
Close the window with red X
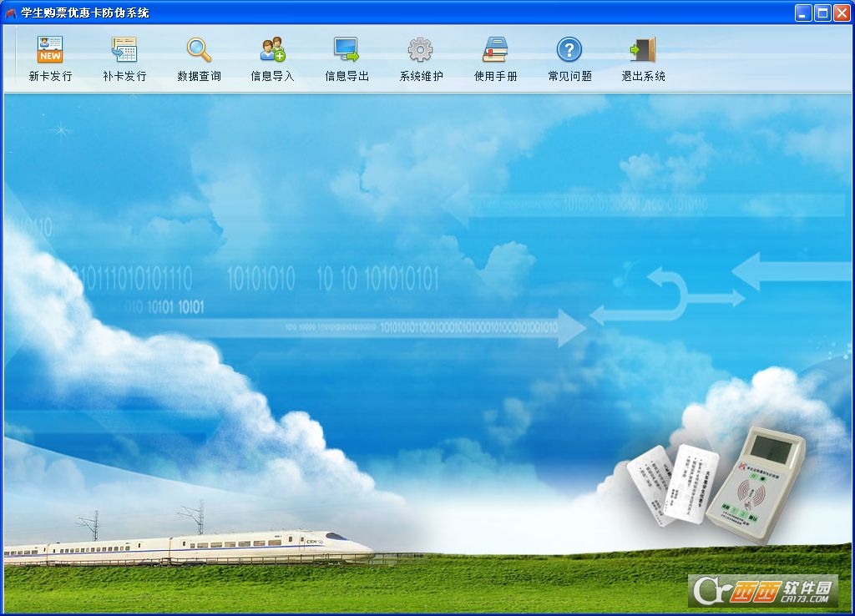click(842, 13)
